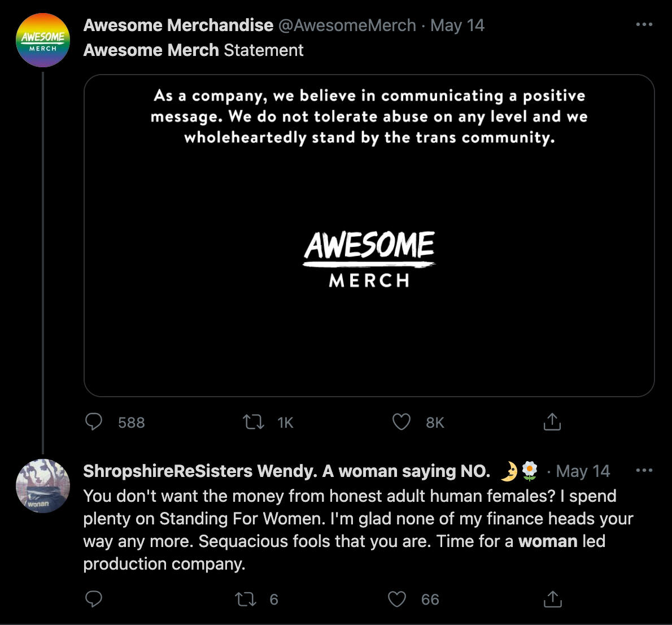
Task: Like the ShropshireReSisters Wendy reply
Action: point(397,599)
